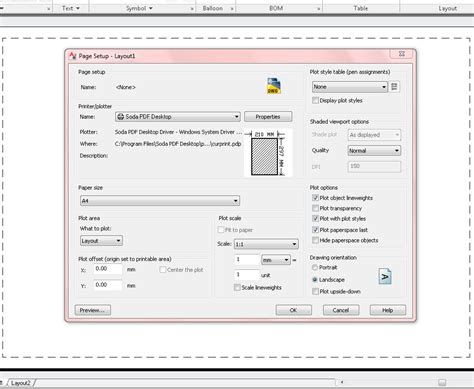Enable Display plot styles checkbox
This screenshot has height=389, width=474.
pyautogui.click(x=315, y=100)
